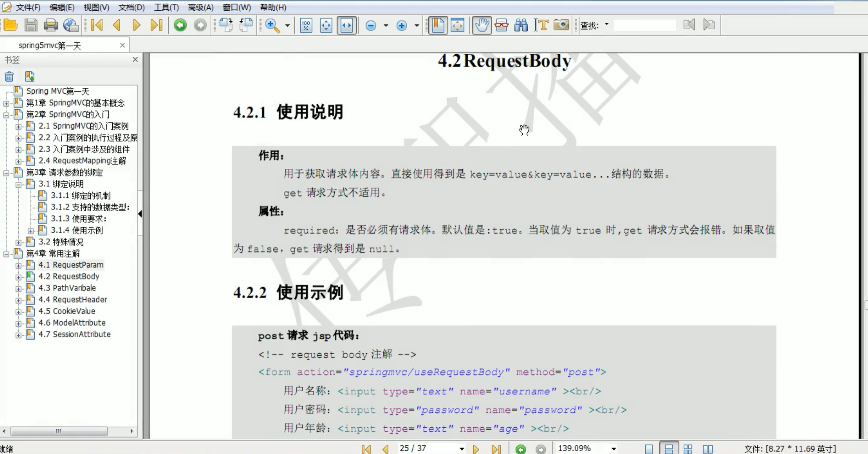Viewport: 868px width, 454px height.
Task: Open the zoom percentage dropdown
Action: [x=613, y=449]
